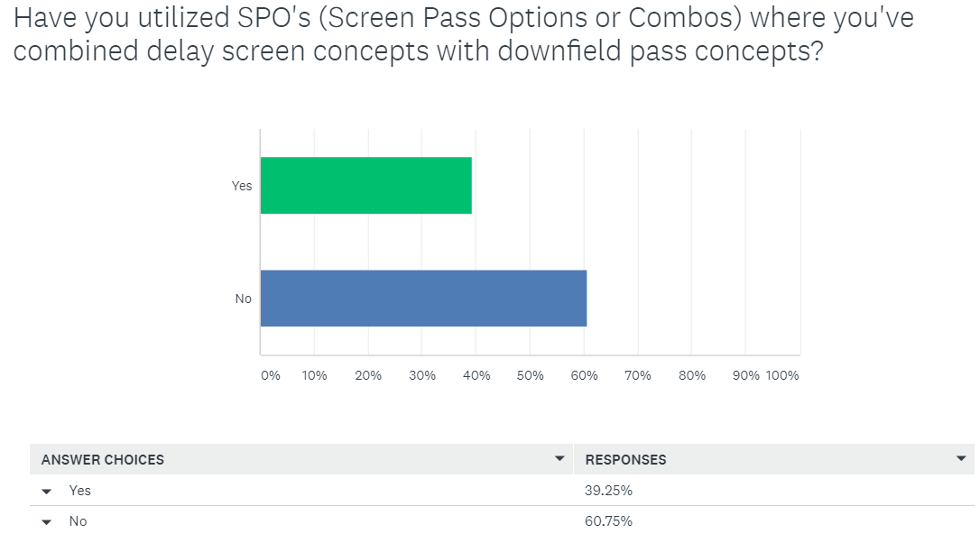The height and width of the screenshot is (534, 980).
Task: Expand the Yes row in the table
Action: point(47,492)
